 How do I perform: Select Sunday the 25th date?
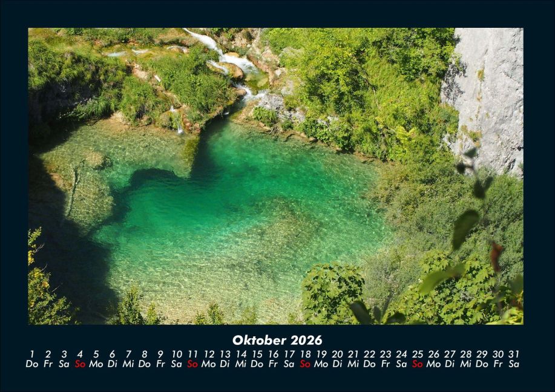(x=418, y=359)
